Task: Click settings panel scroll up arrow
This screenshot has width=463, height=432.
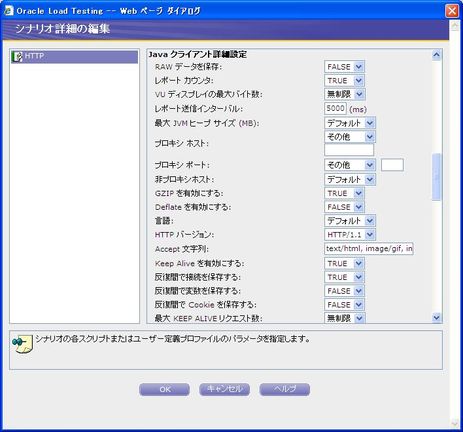Action: (x=437, y=55)
